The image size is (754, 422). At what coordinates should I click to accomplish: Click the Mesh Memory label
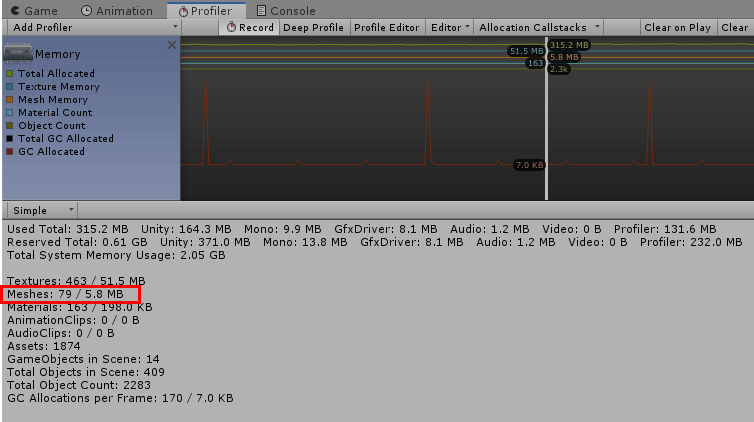53,99
